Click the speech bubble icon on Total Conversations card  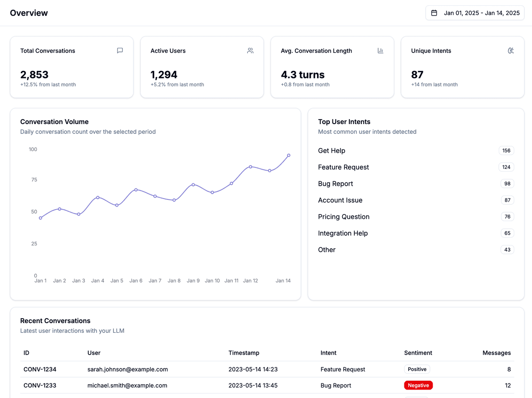pyautogui.click(x=120, y=51)
